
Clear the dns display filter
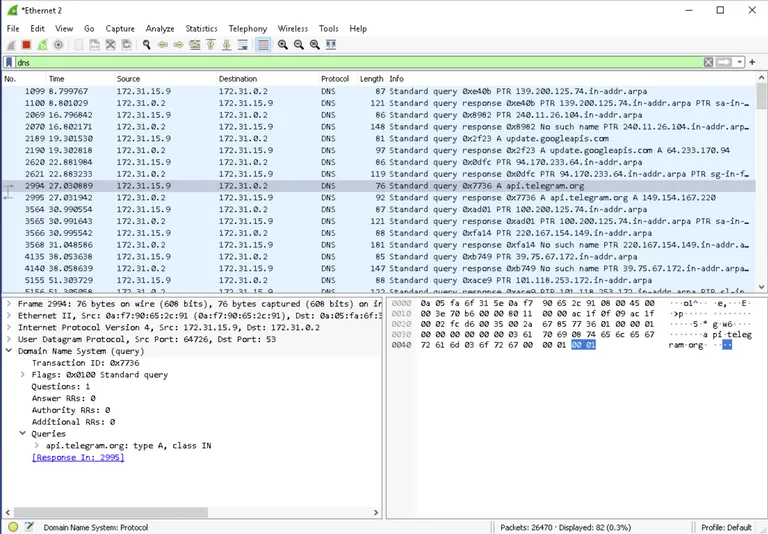coord(708,62)
